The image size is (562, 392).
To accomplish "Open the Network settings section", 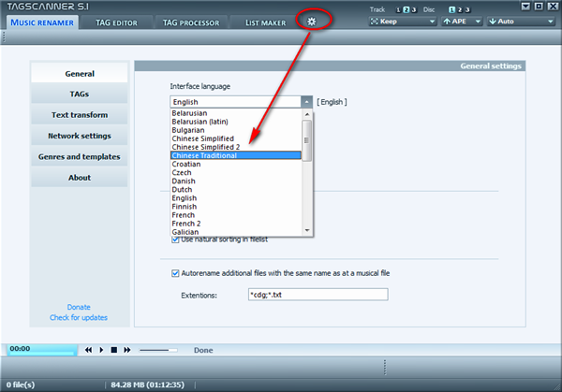I will pyautogui.click(x=80, y=136).
